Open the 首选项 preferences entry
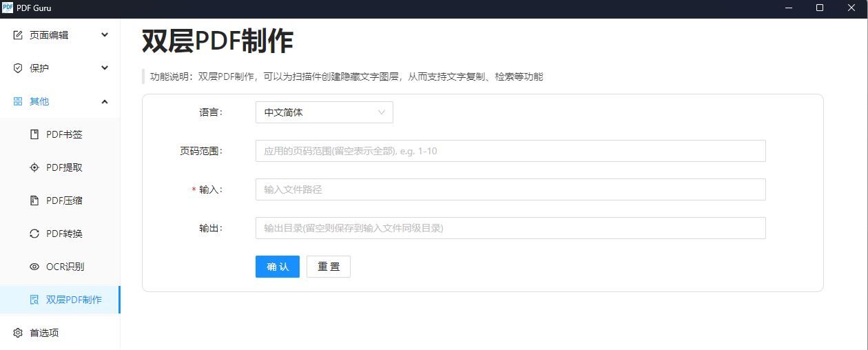Screen dimensions: 868x350 pyautogui.click(x=60, y=333)
